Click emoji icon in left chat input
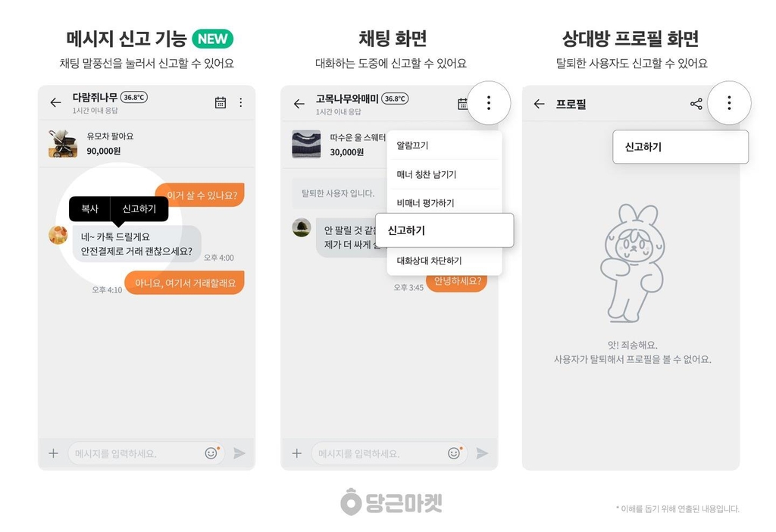The height and width of the screenshot is (532, 776). click(x=211, y=453)
